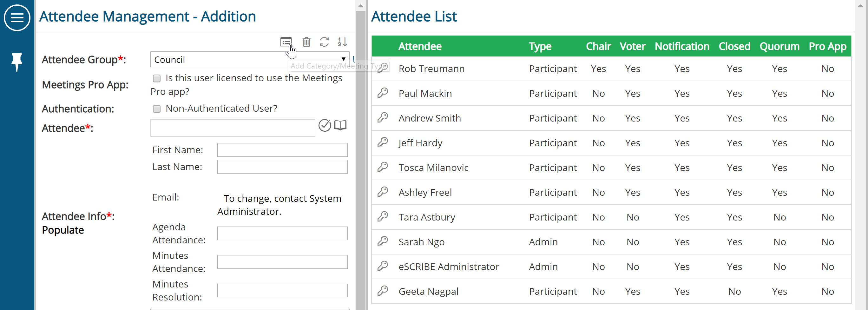
Task: Expand the Attendee Group Council dropdown
Action: click(250, 59)
